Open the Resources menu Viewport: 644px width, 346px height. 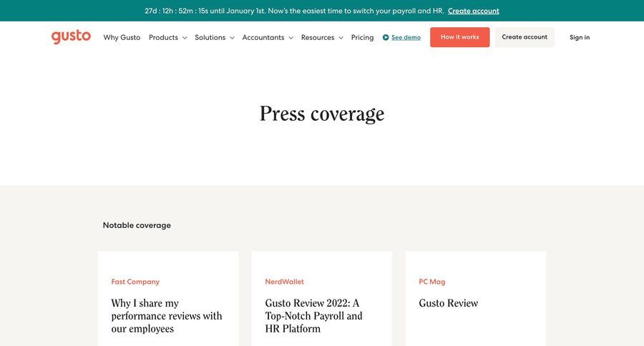click(x=318, y=37)
